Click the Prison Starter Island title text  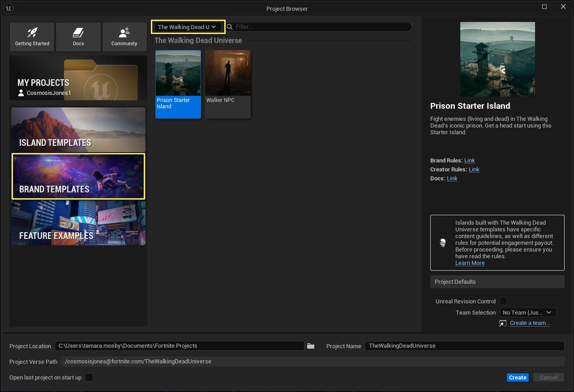tap(470, 106)
